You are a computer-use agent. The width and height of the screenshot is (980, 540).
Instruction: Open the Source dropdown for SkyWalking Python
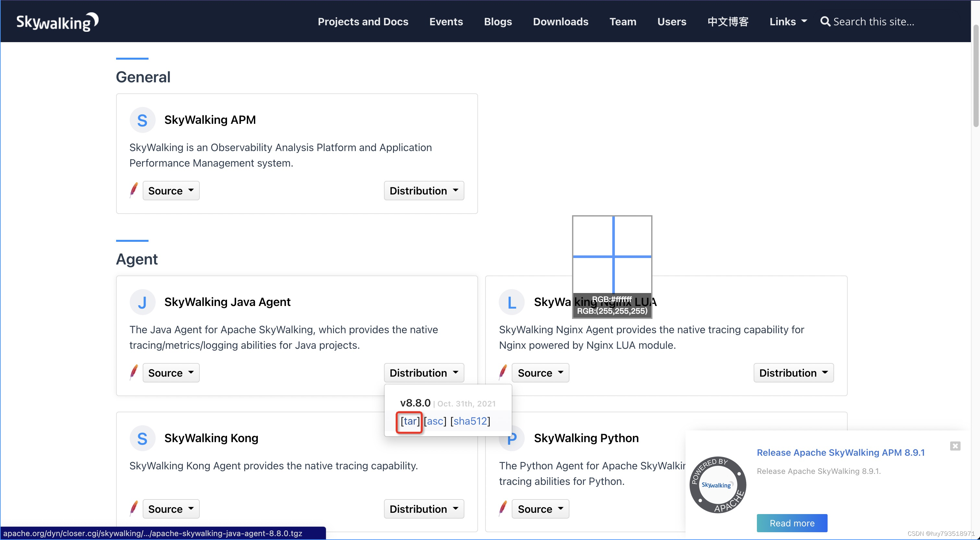pos(540,509)
